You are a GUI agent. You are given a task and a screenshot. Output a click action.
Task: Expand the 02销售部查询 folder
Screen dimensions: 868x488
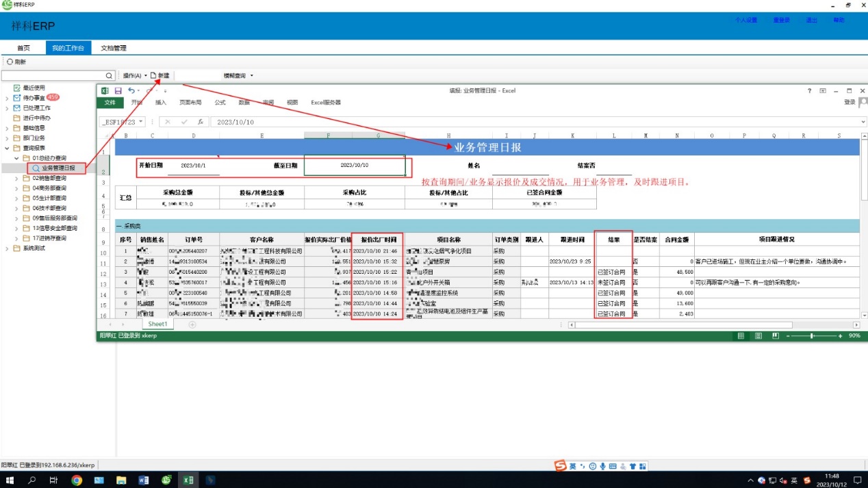click(17, 178)
